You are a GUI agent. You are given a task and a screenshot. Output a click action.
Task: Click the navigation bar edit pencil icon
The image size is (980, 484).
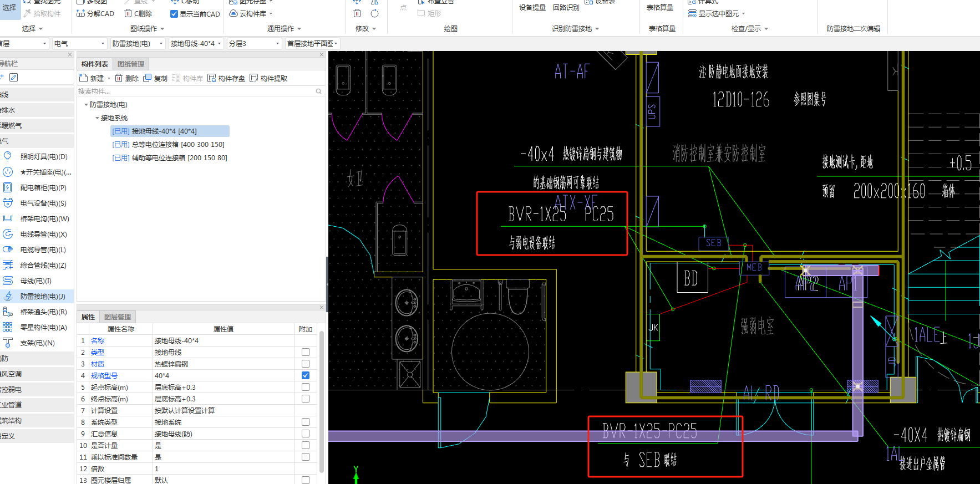click(x=14, y=77)
